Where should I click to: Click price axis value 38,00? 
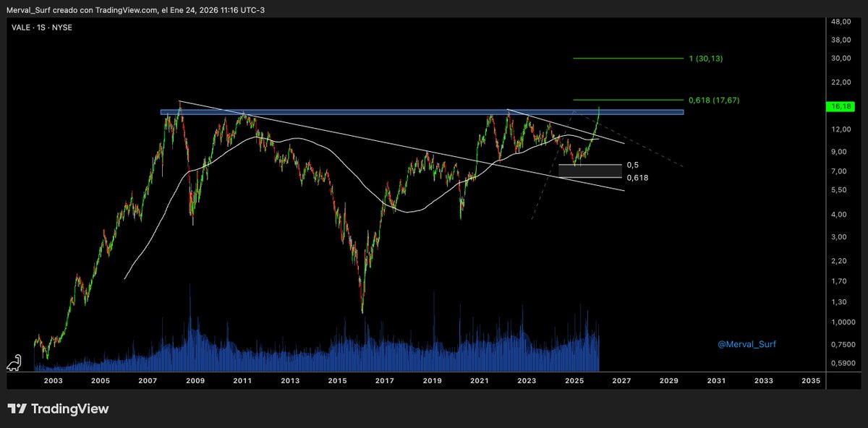(x=840, y=41)
